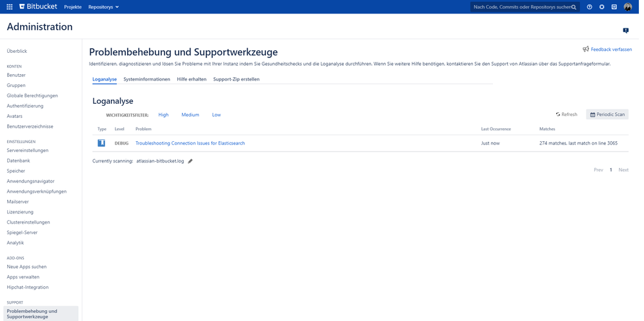Click the Bitbucket logo
Image resolution: width=644 pixels, height=321 pixels.
pyautogui.click(x=38, y=6)
